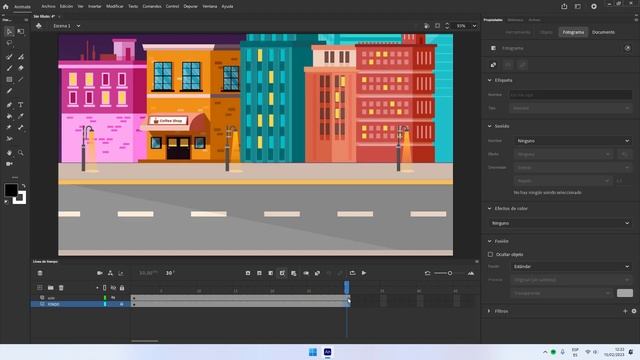This screenshot has height=360, width=640.
Task: Open the Insertar menu
Action: click(x=94, y=7)
